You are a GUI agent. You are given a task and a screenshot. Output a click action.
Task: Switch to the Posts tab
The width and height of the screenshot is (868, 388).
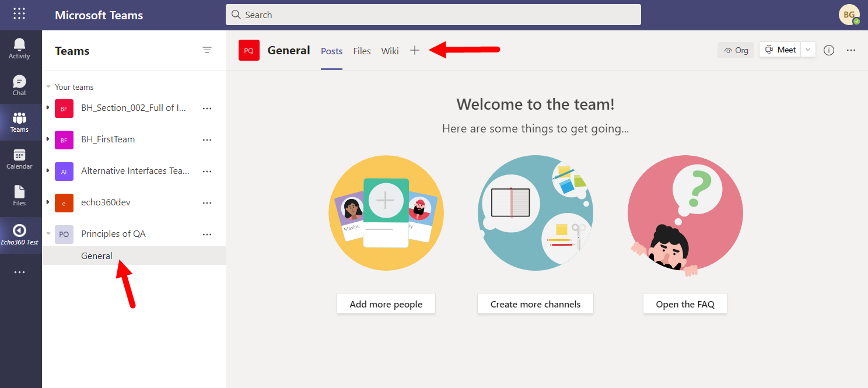tap(331, 51)
